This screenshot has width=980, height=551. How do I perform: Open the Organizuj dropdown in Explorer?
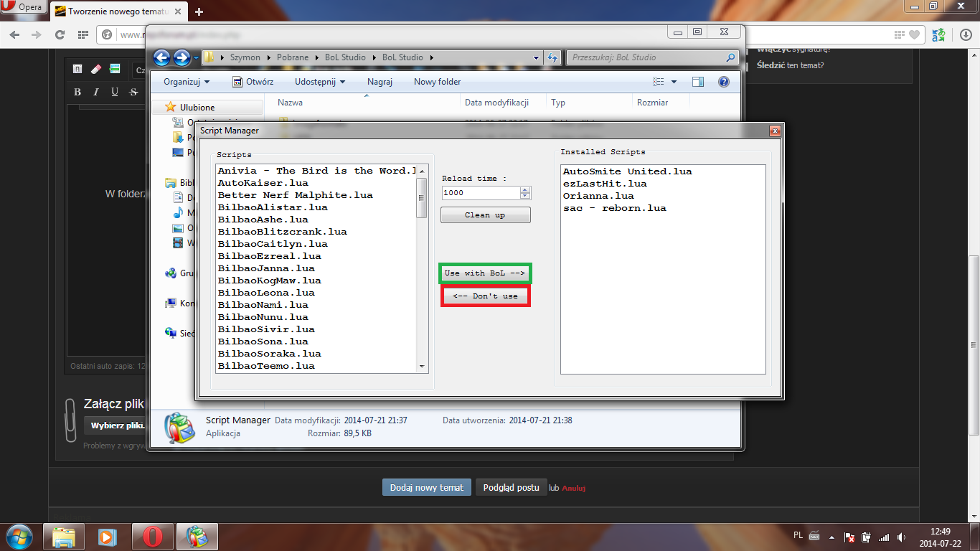(187, 82)
